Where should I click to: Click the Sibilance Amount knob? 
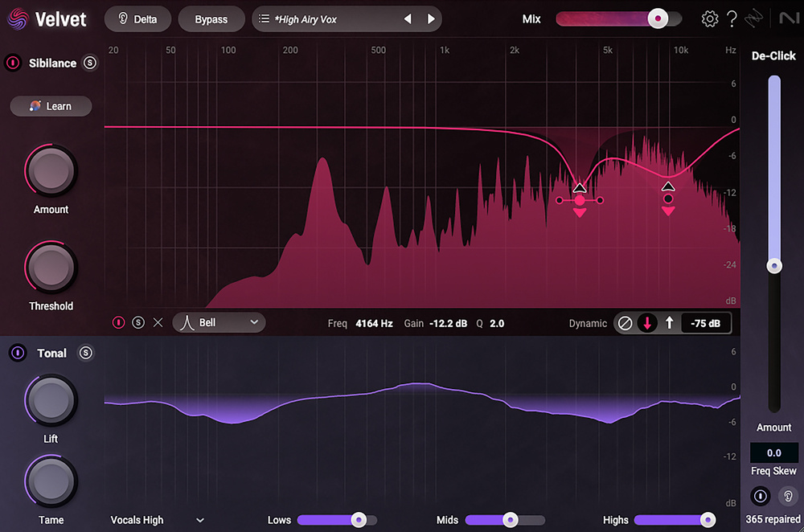(x=51, y=170)
